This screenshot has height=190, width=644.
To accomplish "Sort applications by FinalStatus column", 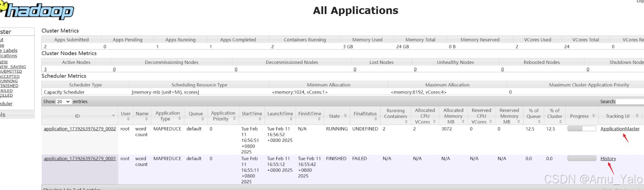I will point(365,116).
